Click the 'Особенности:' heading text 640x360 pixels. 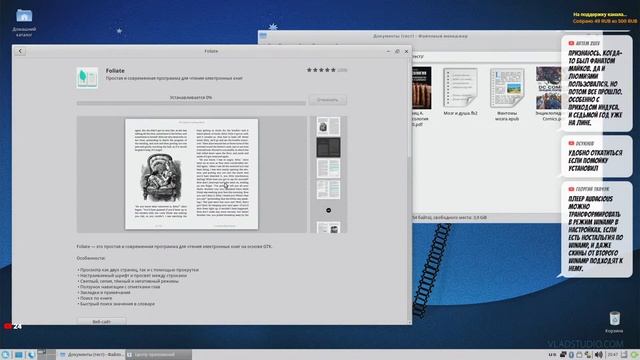click(x=91, y=258)
